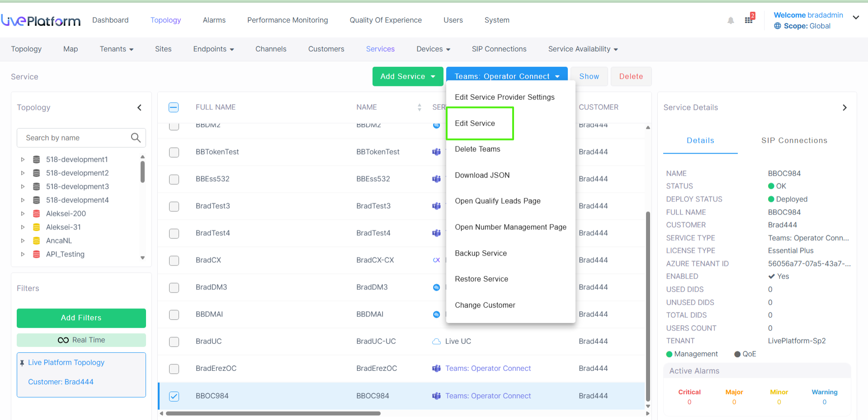Click the pin icon beside Live Platform Topology
868x420 pixels.
22,363
